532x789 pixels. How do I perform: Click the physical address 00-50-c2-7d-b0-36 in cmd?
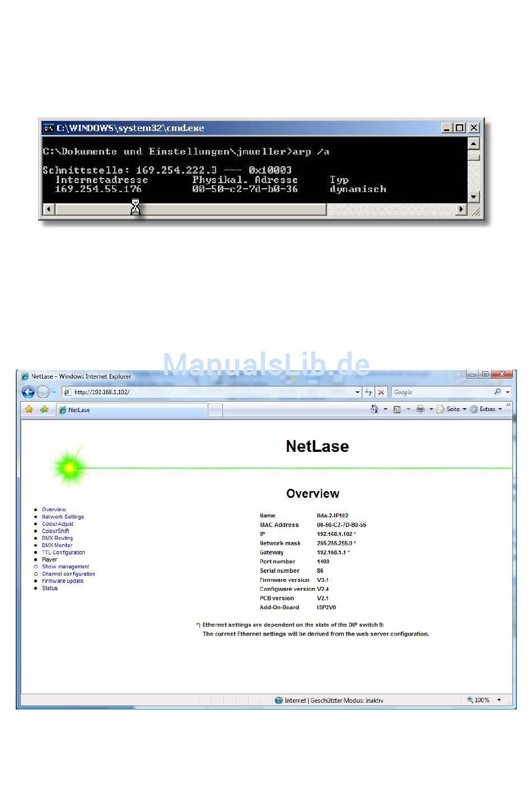click(245, 189)
